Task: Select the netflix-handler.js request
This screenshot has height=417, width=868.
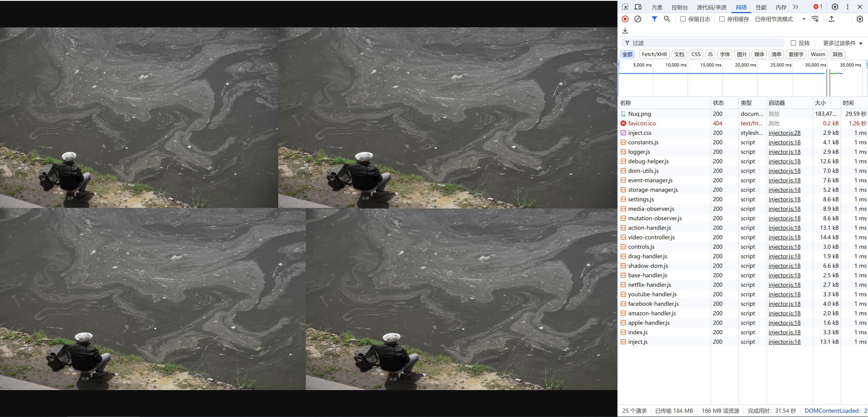Action: tap(743, 285)
